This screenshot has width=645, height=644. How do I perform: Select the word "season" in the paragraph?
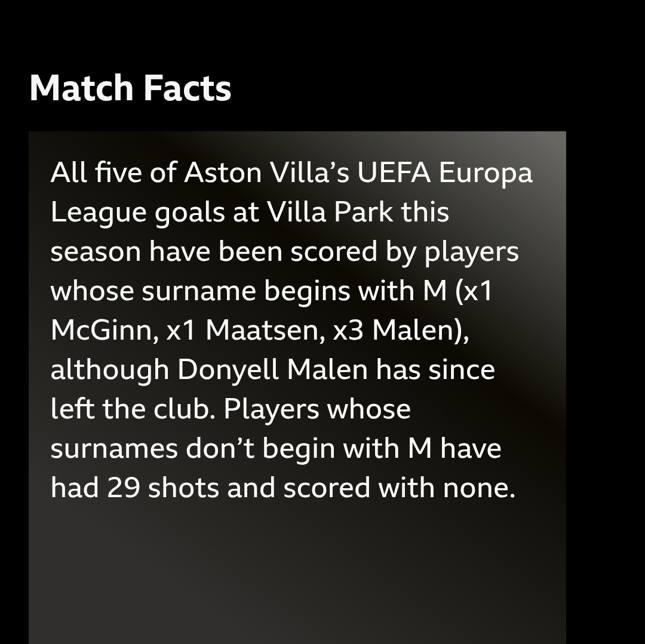(96, 252)
